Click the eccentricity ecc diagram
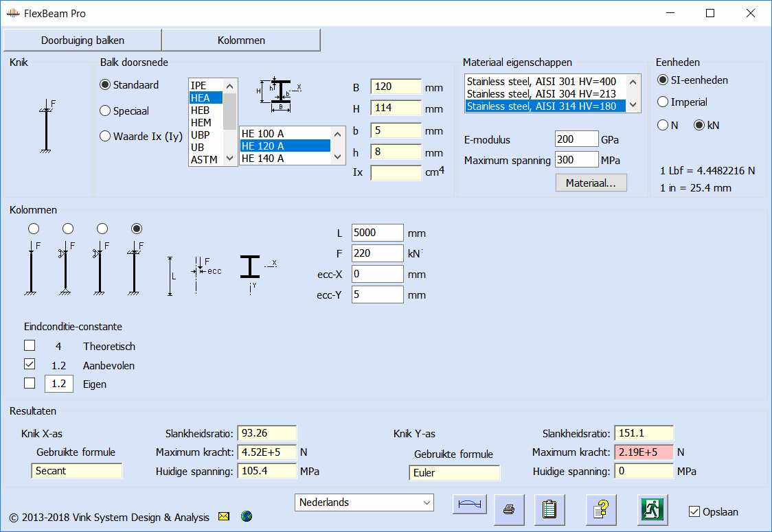Viewport: 772px width, 532px height. coord(206,275)
